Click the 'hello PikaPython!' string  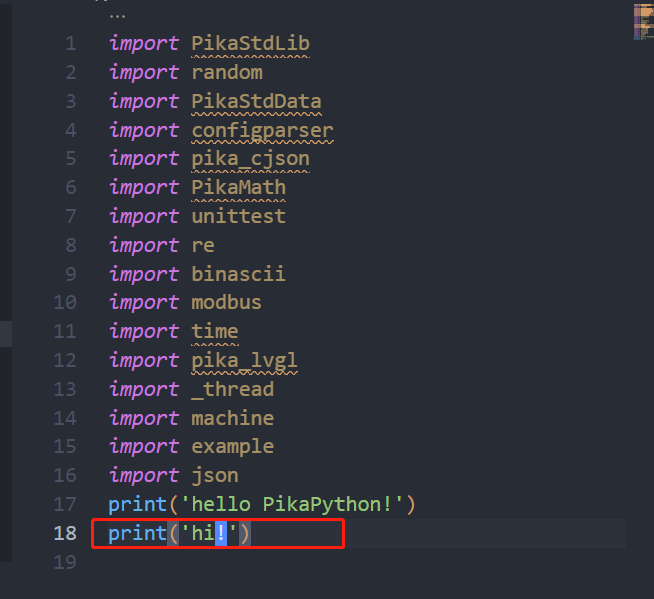click(292, 504)
